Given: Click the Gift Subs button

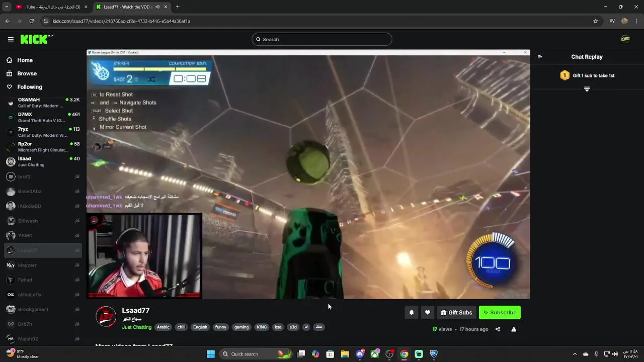Looking at the screenshot, I should click(456, 312).
